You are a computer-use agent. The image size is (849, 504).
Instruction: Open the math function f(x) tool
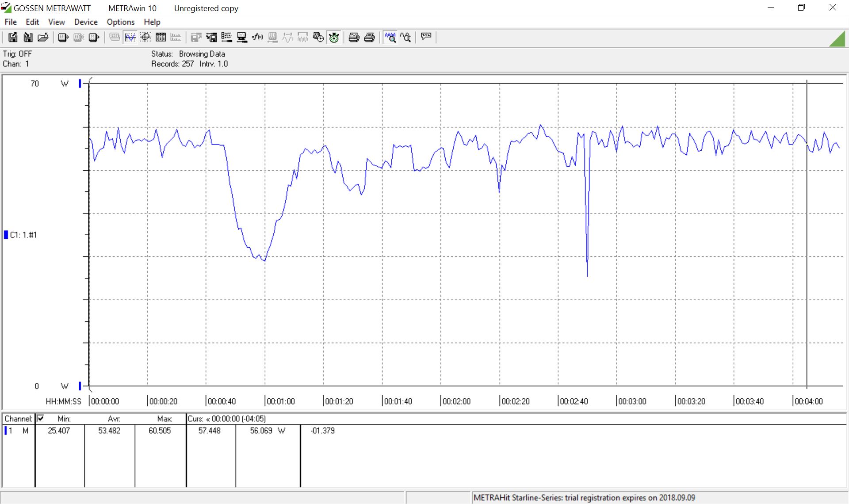(x=257, y=38)
